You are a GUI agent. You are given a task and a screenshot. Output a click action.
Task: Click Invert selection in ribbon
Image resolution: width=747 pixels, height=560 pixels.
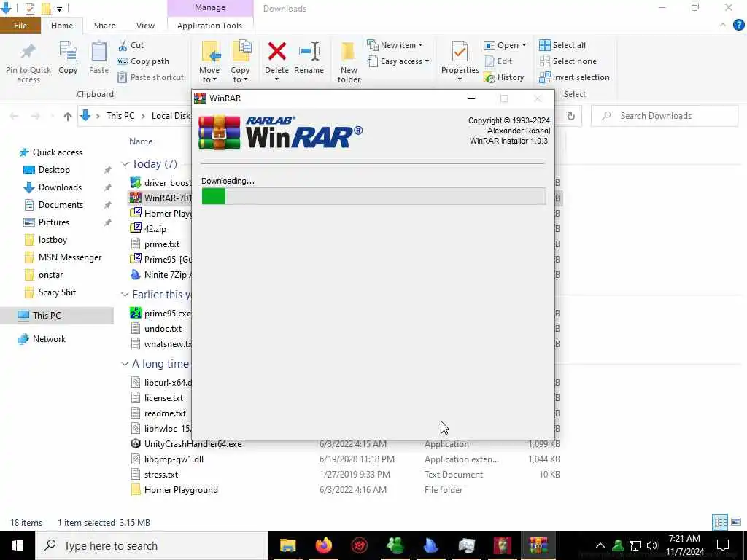coord(575,77)
